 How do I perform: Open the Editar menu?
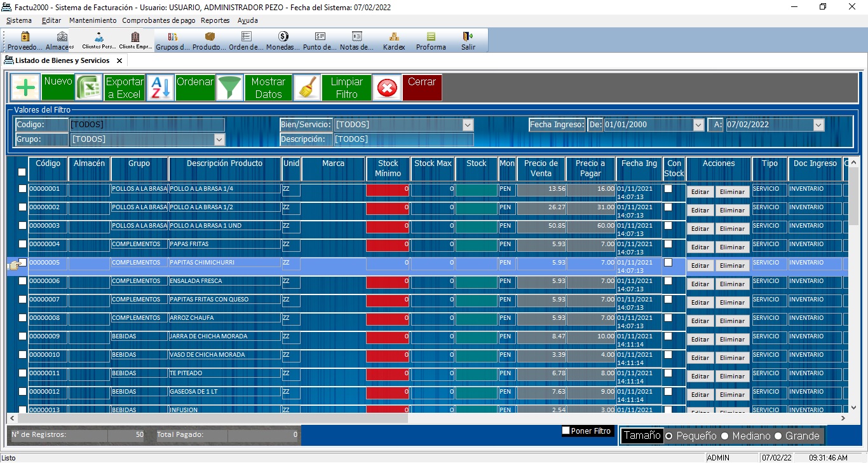51,20
